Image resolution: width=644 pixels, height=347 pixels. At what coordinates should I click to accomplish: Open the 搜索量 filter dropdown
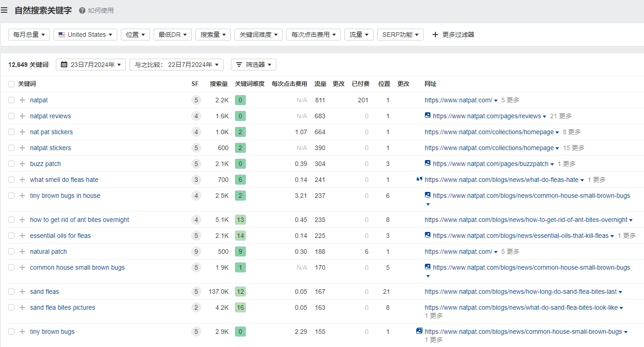point(213,35)
